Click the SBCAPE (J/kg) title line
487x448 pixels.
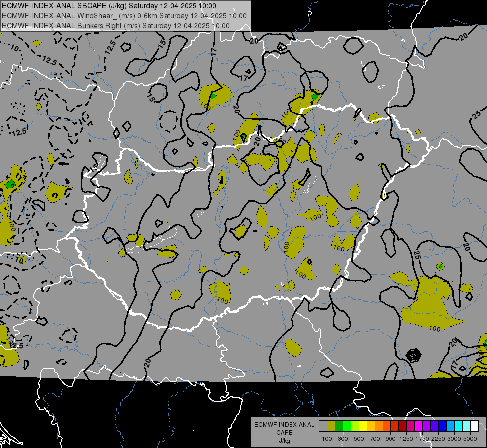(x=109, y=6)
